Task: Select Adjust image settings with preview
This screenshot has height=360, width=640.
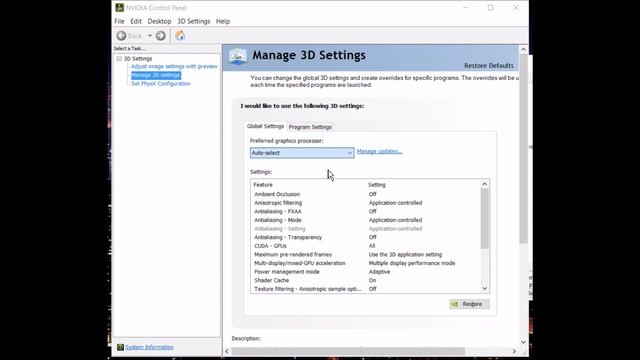Action: (x=174, y=67)
